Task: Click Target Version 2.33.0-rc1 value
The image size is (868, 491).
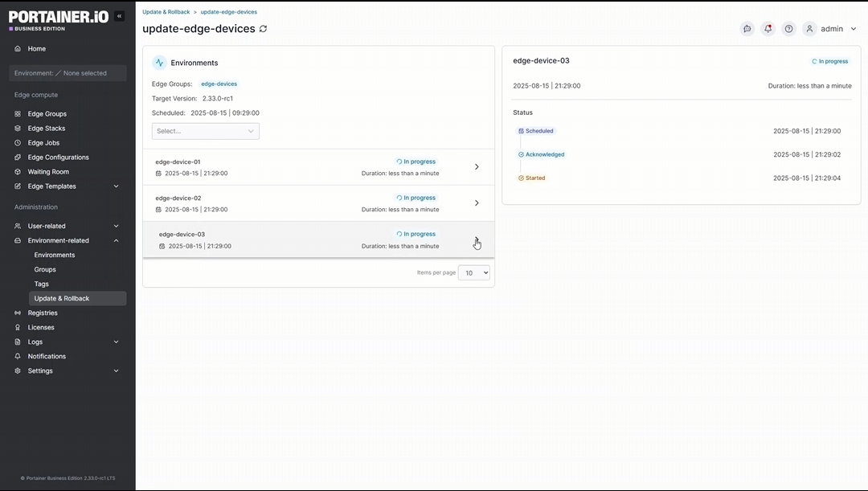Action: click(x=218, y=99)
